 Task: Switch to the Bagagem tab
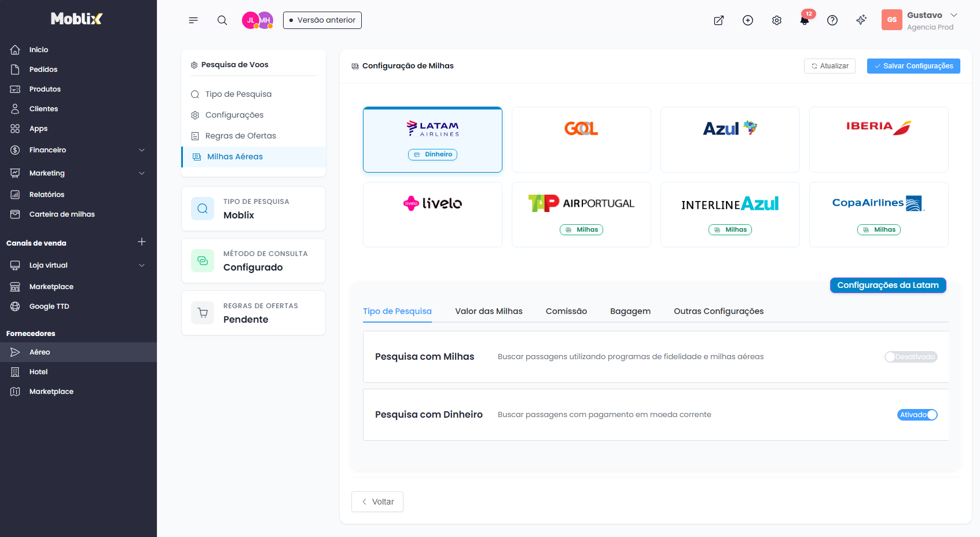(x=630, y=311)
